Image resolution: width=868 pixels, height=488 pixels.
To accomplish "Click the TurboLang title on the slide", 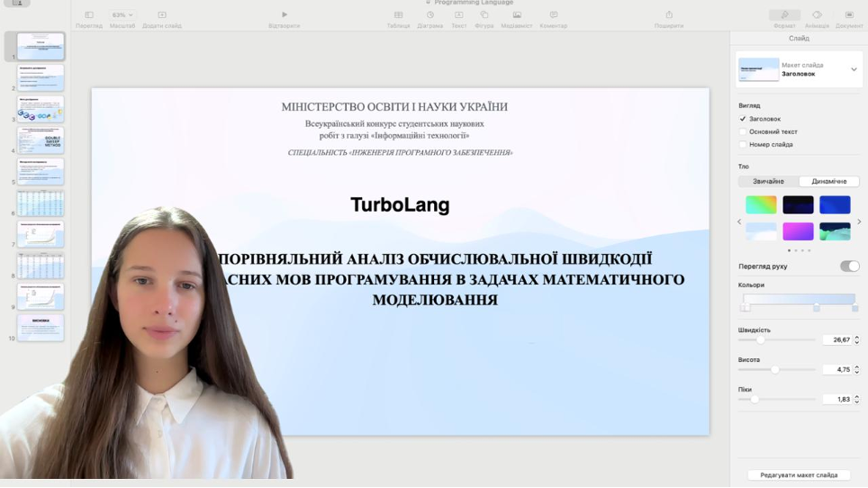I will (400, 204).
